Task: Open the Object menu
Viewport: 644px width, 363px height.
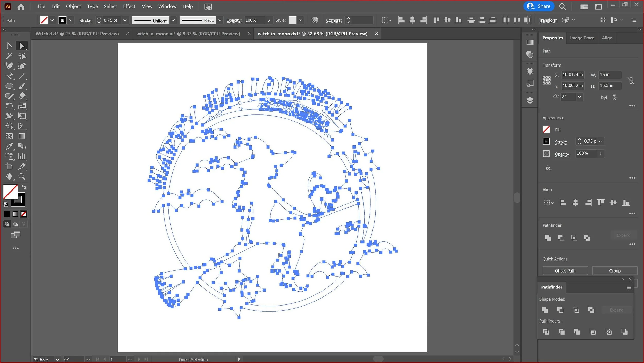Action: pyautogui.click(x=73, y=6)
